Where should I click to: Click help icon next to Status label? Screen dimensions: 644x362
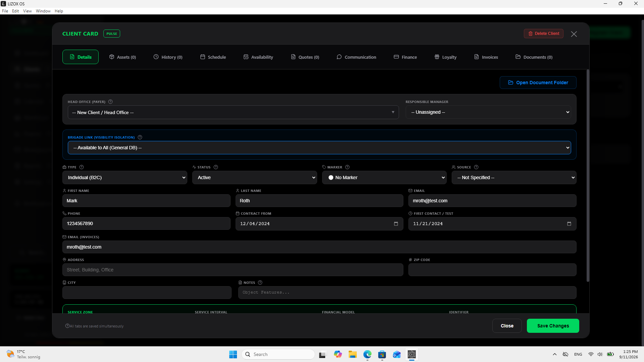(x=216, y=167)
